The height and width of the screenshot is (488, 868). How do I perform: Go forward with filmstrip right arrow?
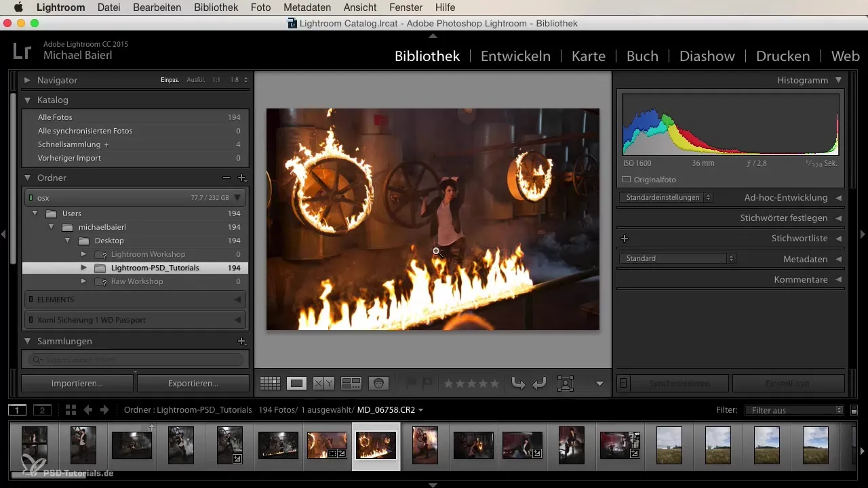tap(104, 409)
